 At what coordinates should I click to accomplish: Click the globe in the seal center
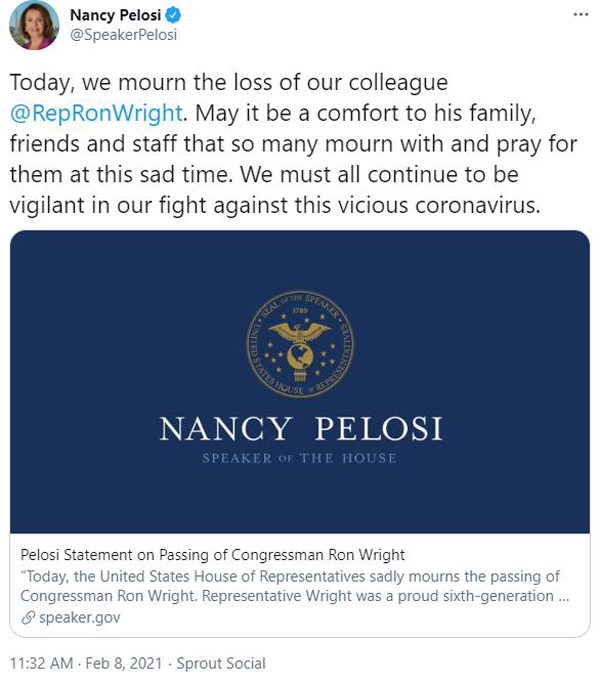pyautogui.click(x=300, y=356)
